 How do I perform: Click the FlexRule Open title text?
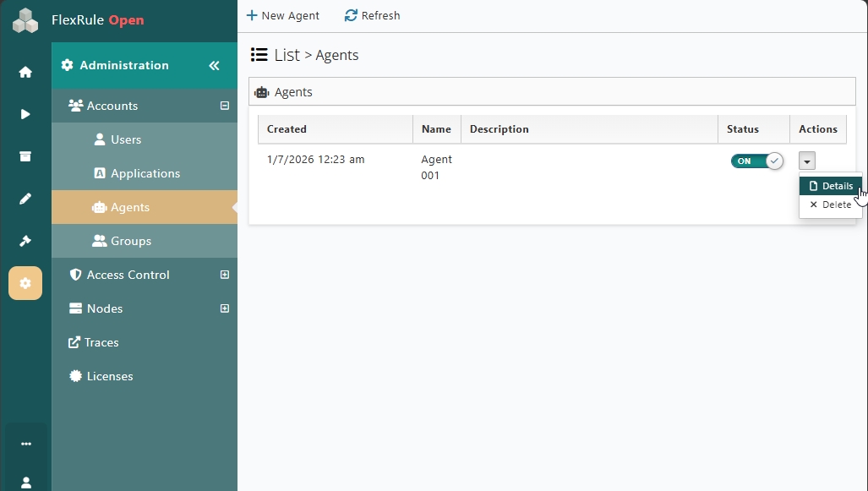click(98, 20)
